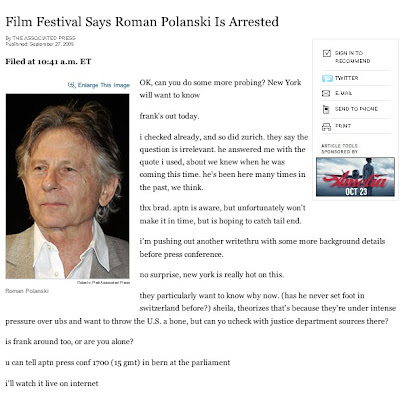Click the Sign In to Recommend text
The image size is (400, 394).
point(352,57)
